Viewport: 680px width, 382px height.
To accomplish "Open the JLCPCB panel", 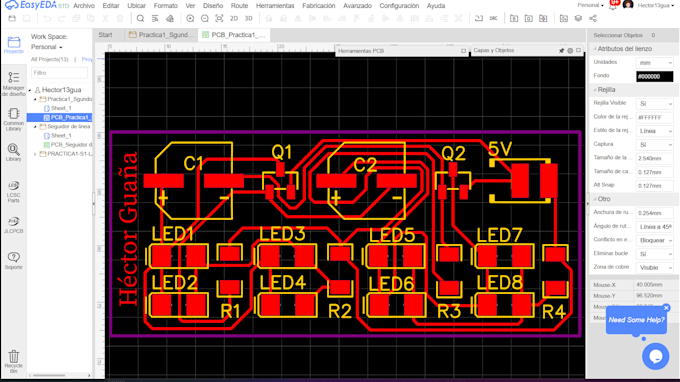I will (13, 225).
